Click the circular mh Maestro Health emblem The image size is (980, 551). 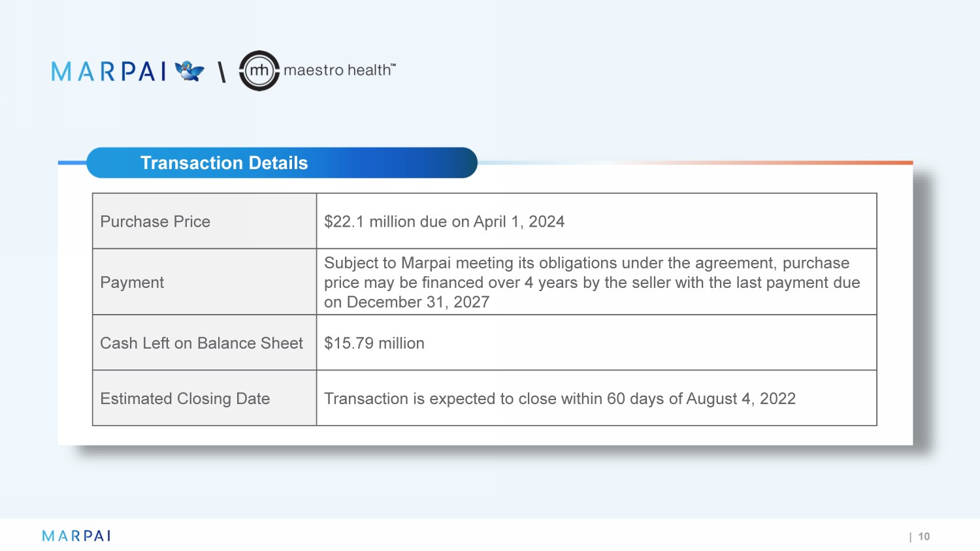[259, 71]
